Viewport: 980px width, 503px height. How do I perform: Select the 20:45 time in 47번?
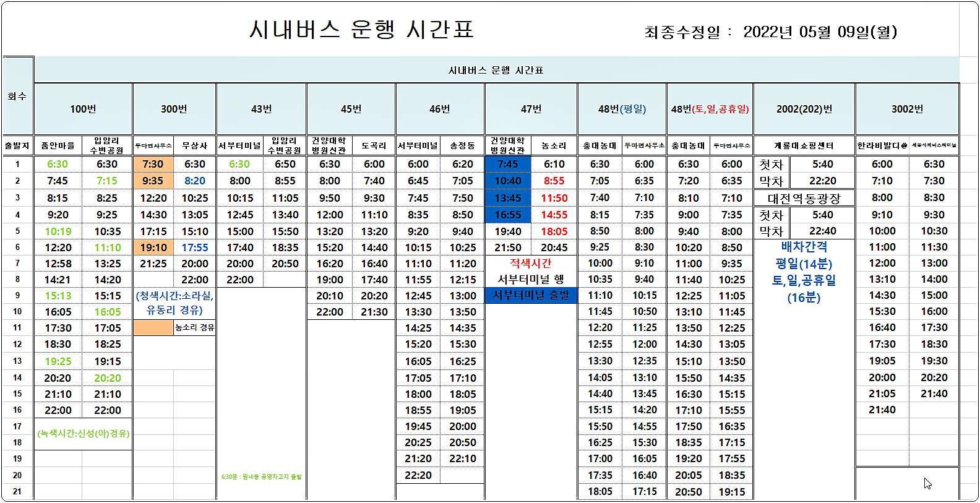[x=554, y=247]
